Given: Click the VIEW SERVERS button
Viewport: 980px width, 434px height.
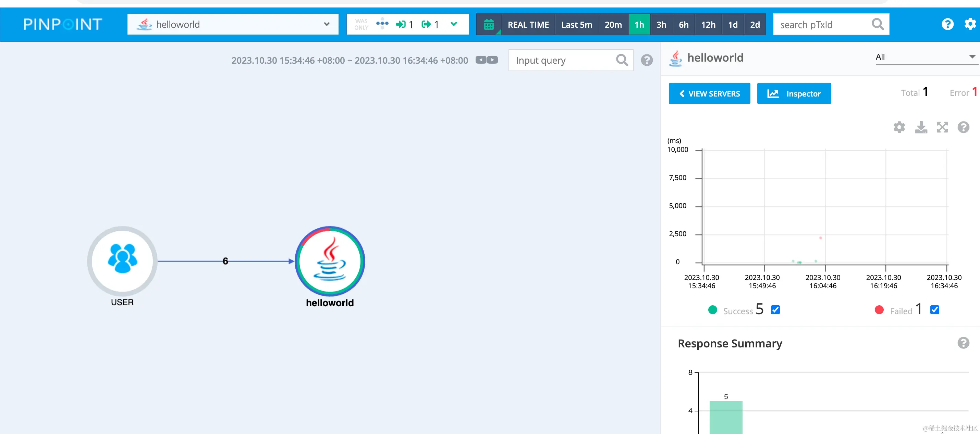Looking at the screenshot, I should click(x=709, y=93).
